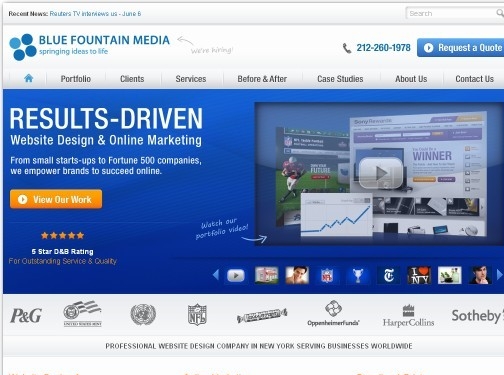Open the Before & After menu item
This screenshot has height=375, width=504.
[262, 79]
